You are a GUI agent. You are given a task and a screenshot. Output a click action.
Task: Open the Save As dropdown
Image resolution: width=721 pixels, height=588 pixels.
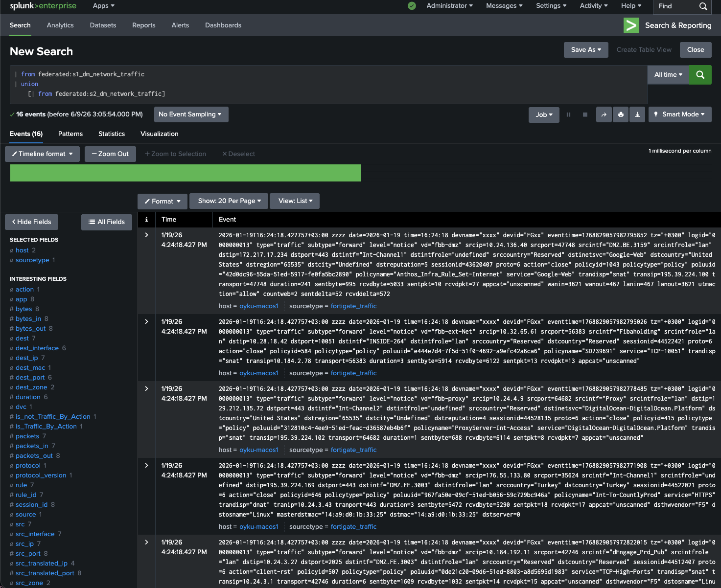tap(586, 50)
